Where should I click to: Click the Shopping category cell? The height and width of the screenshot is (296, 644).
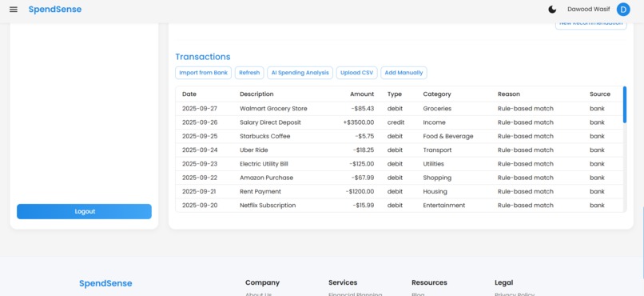pos(437,178)
